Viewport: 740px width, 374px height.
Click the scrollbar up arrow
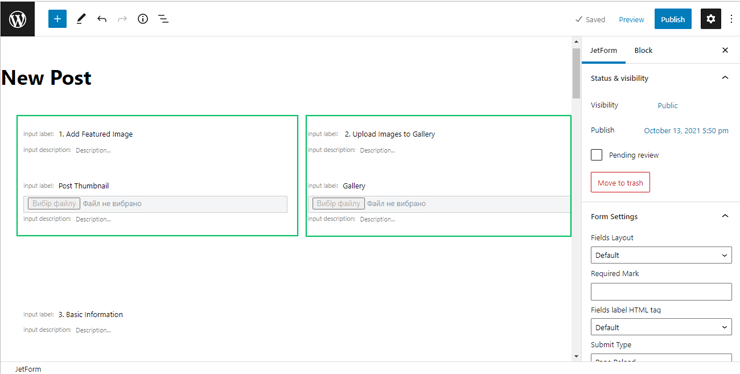(576, 42)
